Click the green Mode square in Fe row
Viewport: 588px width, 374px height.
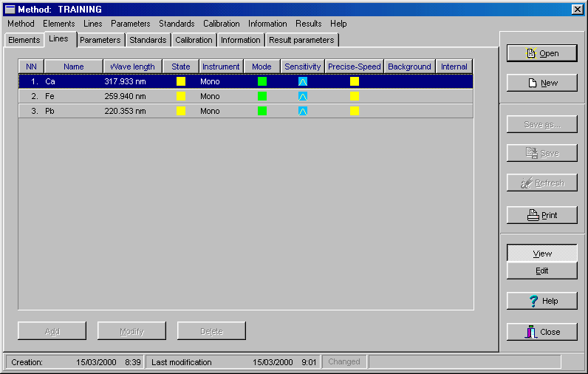[x=262, y=96]
